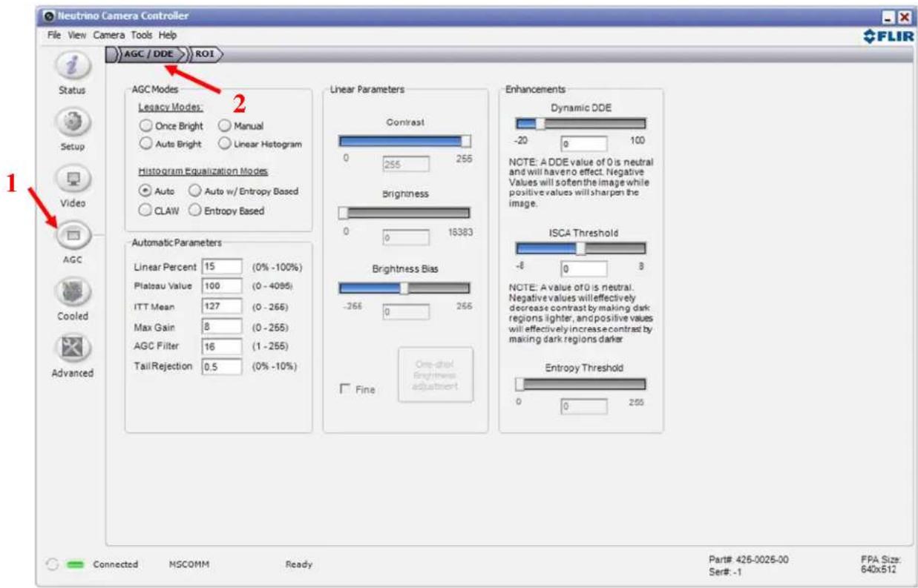Open the Cooled sidebar icon

tap(73, 292)
